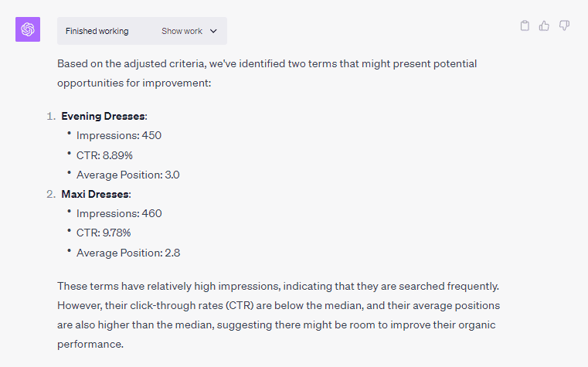Expand the Show work chevron arrow

point(213,31)
